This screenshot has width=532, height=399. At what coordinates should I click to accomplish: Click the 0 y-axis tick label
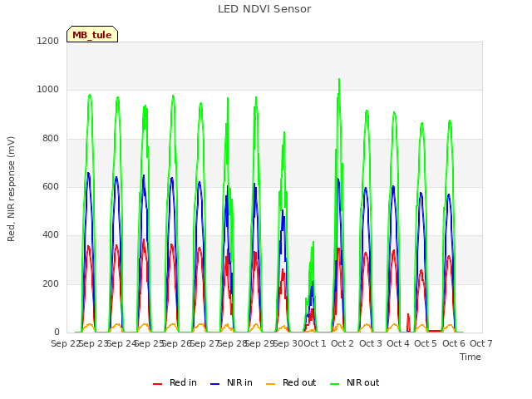tap(57, 332)
